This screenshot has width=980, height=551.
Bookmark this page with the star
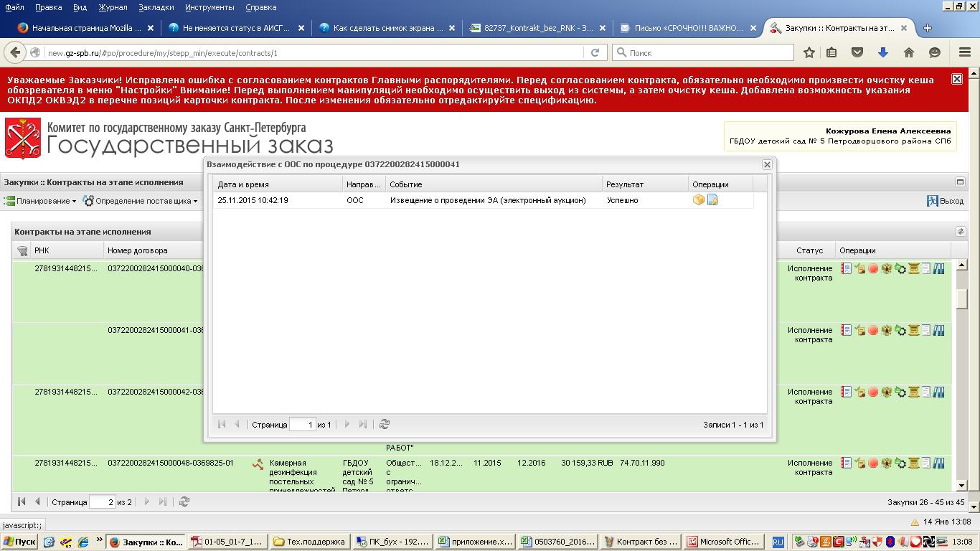(809, 52)
